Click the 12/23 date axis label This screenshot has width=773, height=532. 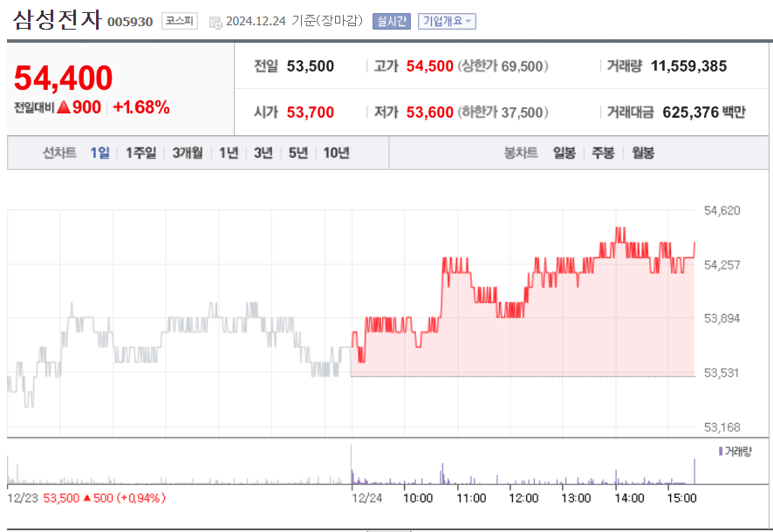[23, 498]
